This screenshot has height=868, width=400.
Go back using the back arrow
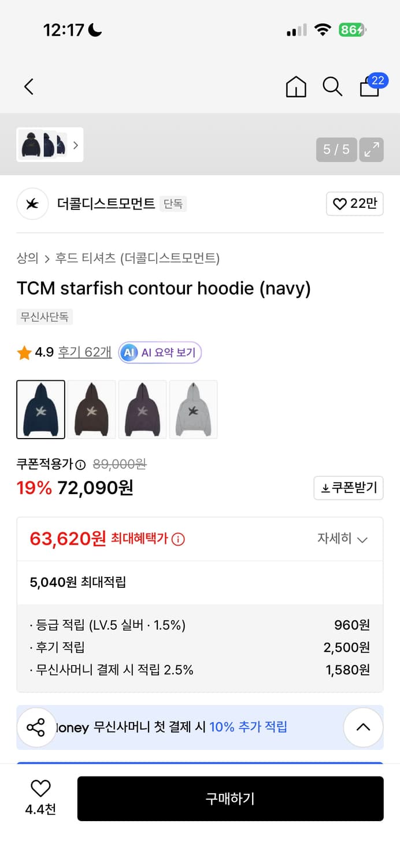(x=28, y=86)
